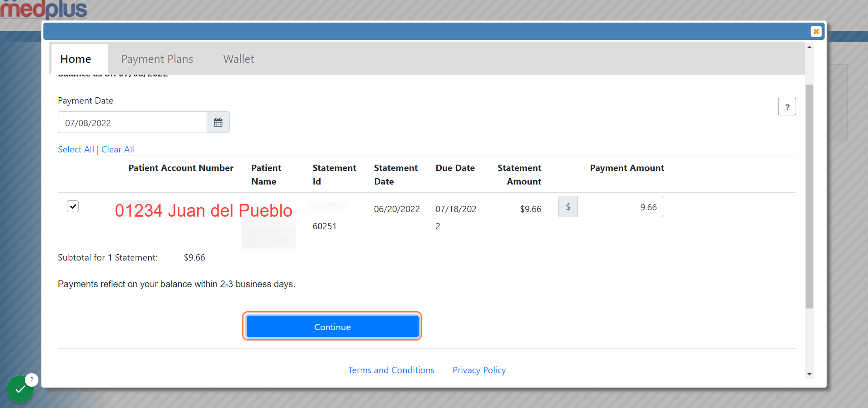Click the Patient Name column header

click(266, 175)
